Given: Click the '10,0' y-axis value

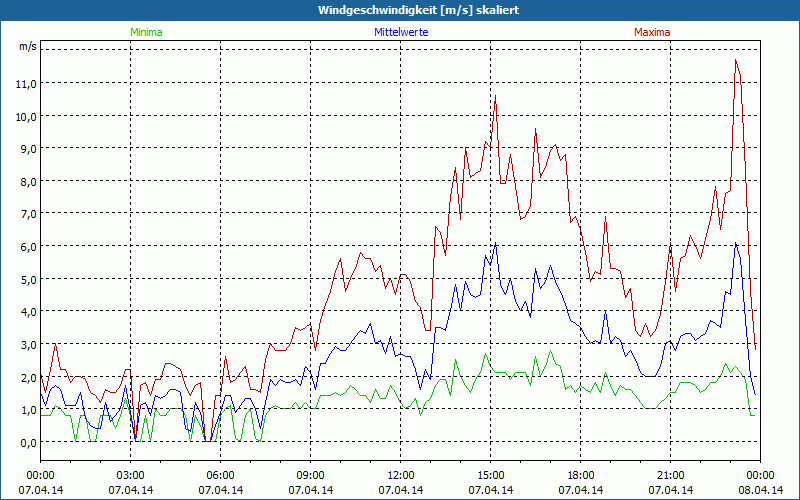Looking at the screenshot, I should 26,116.
